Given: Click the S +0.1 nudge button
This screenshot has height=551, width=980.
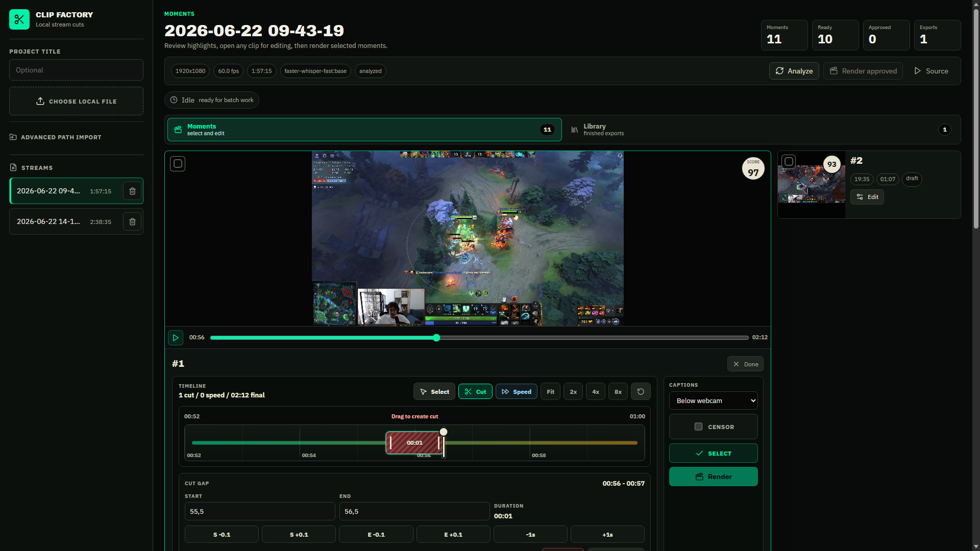Looking at the screenshot, I should tap(299, 535).
